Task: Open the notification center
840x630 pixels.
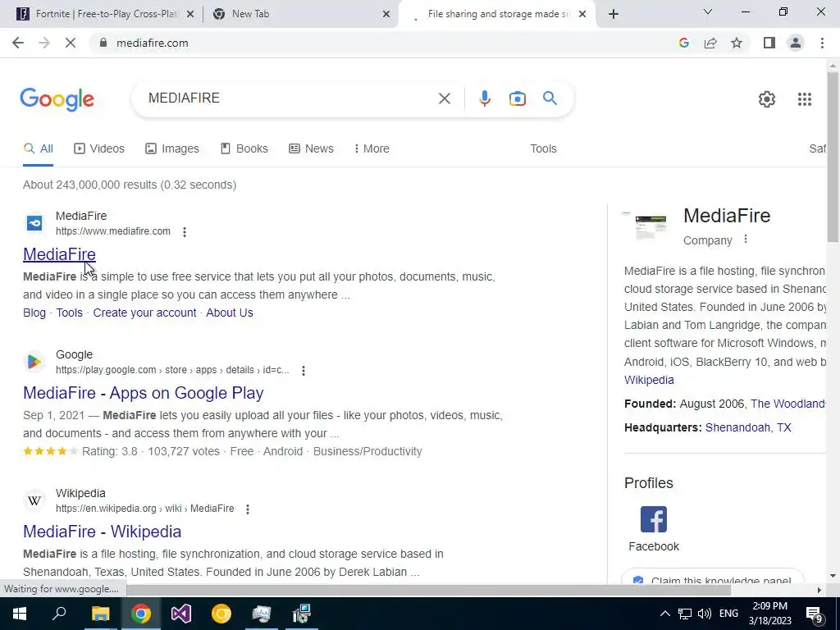Action: [x=815, y=614]
